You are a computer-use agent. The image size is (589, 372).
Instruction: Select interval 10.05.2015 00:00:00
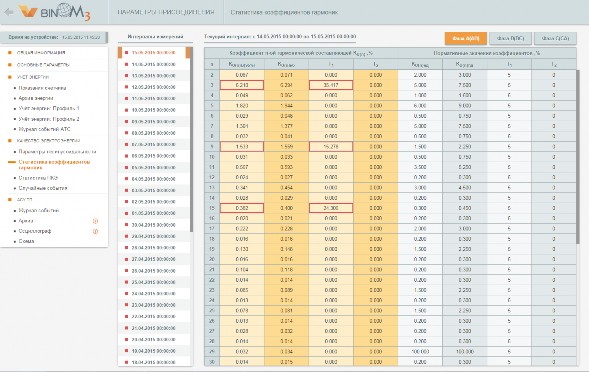[x=153, y=110]
